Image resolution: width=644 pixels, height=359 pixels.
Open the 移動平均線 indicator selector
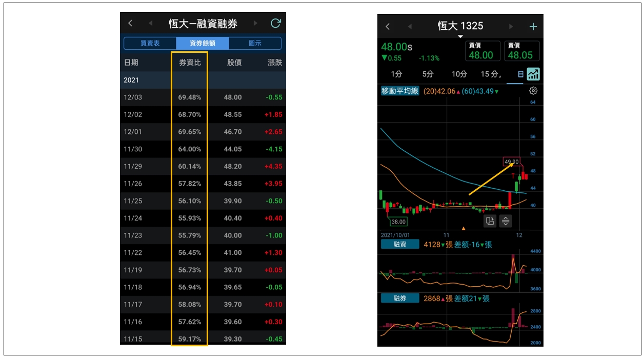400,91
